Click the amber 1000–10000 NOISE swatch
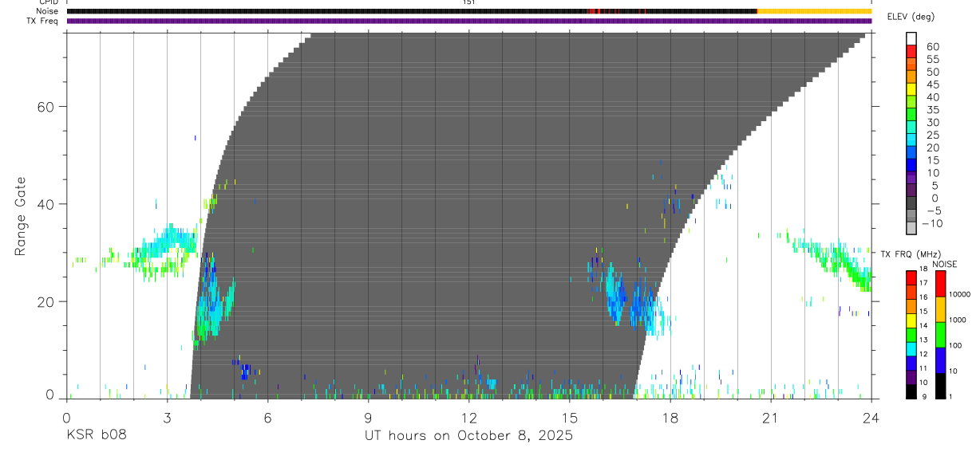980x452 pixels. (x=941, y=309)
